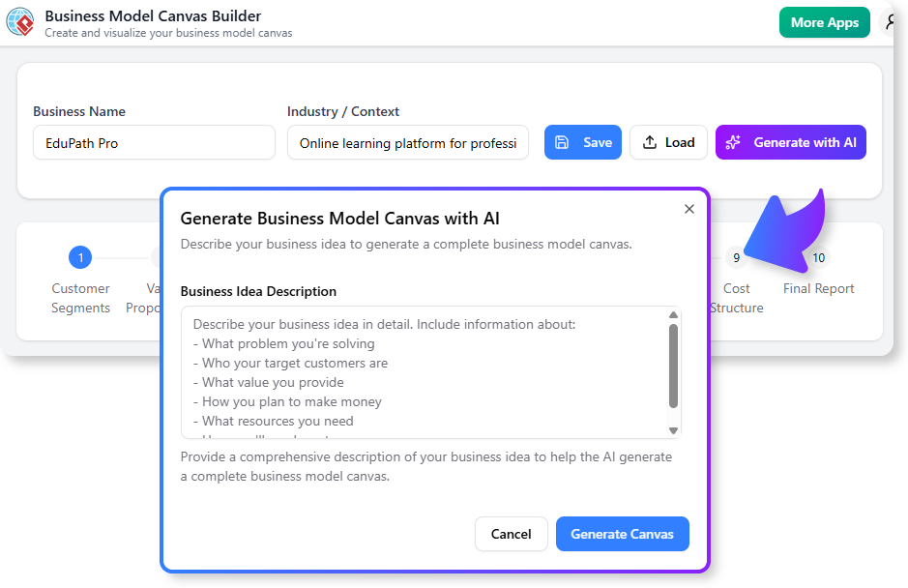The height and width of the screenshot is (588, 908).
Task: Save the current business canvas
Action: [x=582, y=141]
